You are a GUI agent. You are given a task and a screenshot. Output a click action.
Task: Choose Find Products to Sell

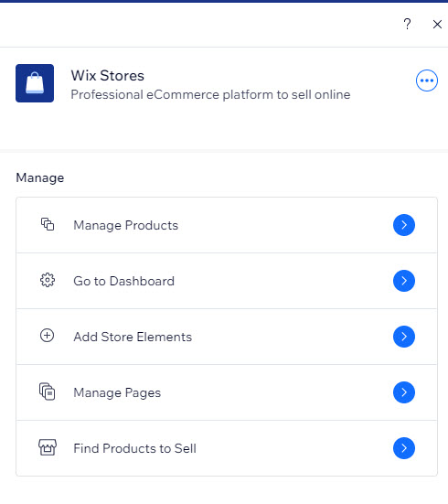tap(227, 448)
